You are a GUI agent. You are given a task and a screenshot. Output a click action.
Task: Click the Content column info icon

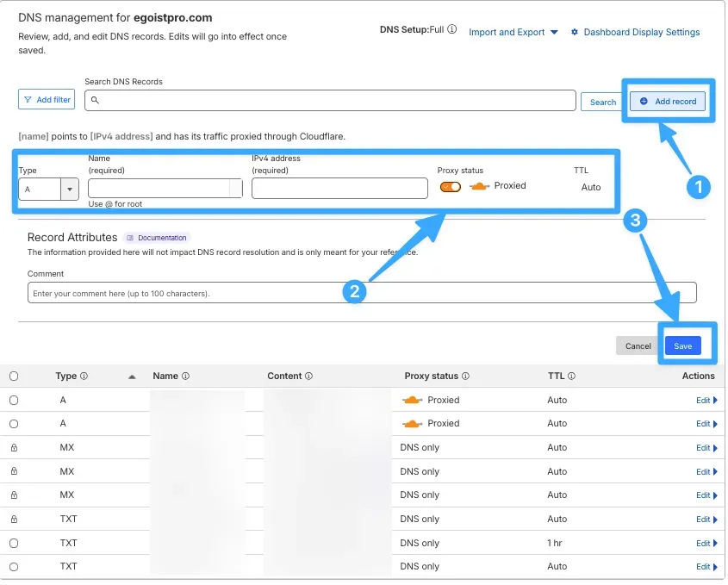click(x=308, y=377)
